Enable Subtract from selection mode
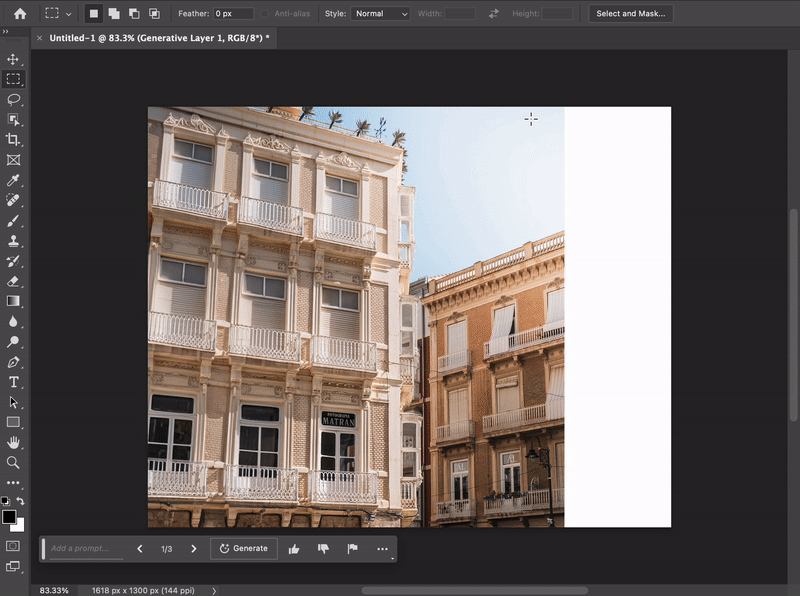The image size is (800, 596). click(x=133, y=14)
